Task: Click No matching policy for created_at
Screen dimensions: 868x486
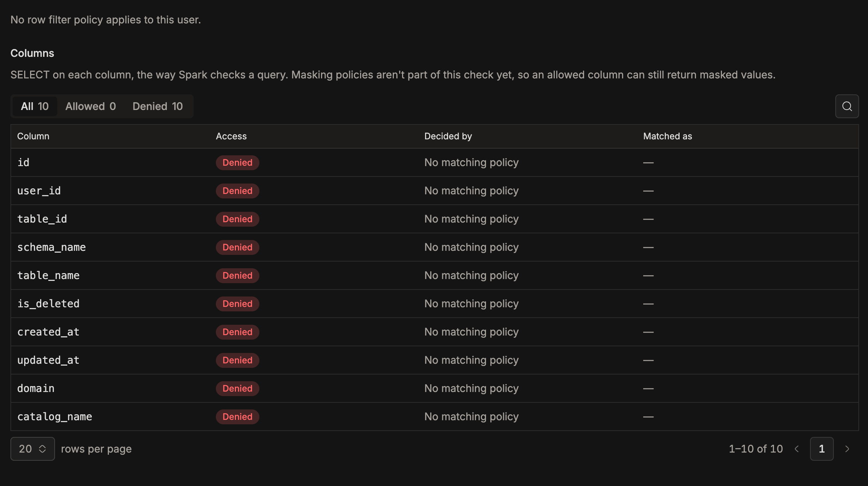Action: click(x=471, y=332)
